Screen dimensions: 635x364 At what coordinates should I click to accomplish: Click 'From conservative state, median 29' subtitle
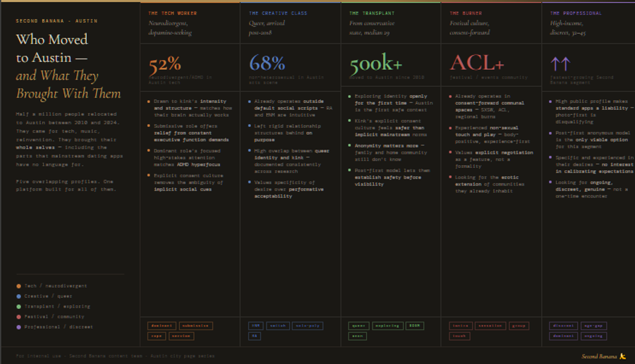(x=372, y=28)
